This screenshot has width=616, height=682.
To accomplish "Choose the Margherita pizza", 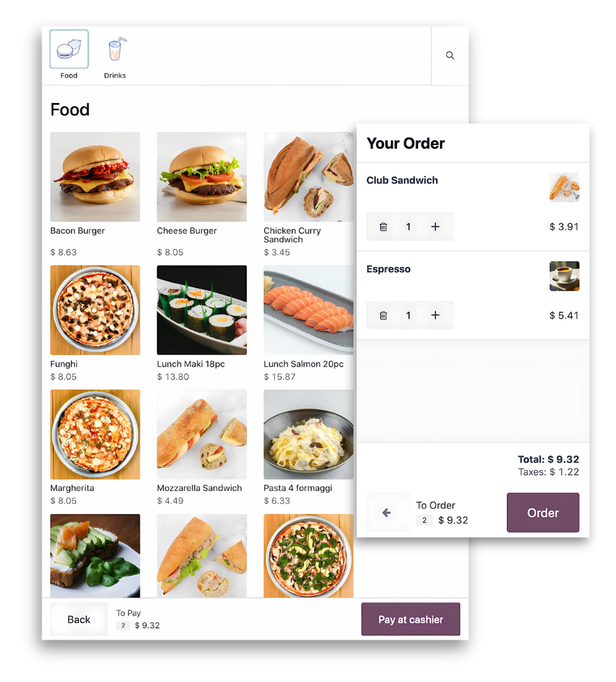I will tap(95, 435).
